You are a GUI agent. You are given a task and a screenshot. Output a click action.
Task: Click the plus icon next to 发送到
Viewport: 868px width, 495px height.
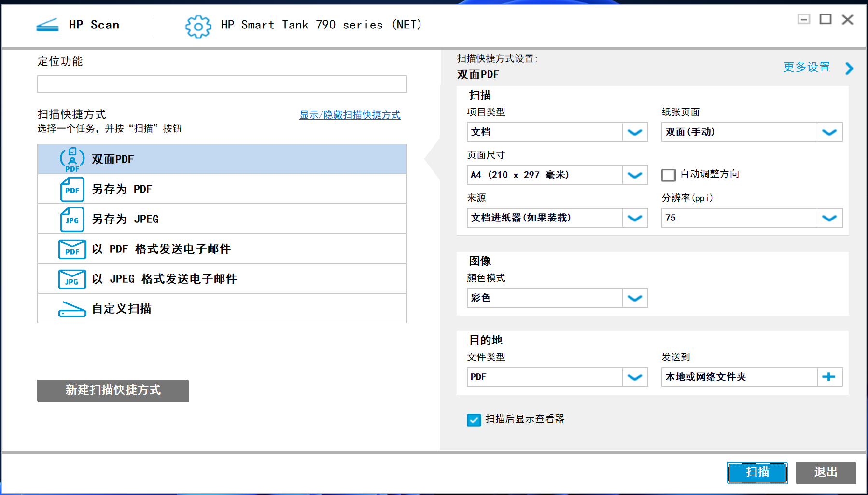coord(829,377)
